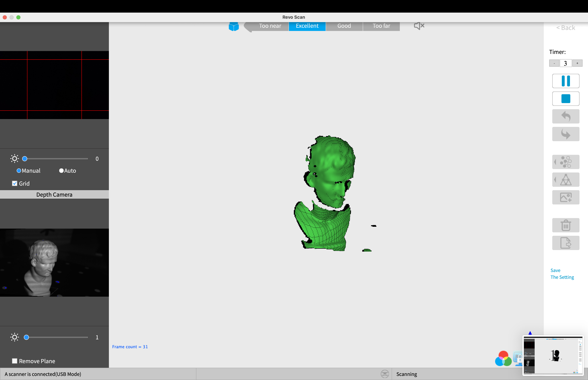Click the point cloud fusion icon
This screenshot has height=380, width=588.
[565, 162]
